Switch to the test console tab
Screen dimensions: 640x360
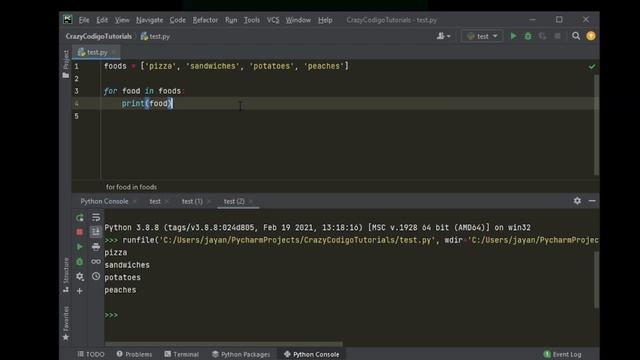pos(155,201)
